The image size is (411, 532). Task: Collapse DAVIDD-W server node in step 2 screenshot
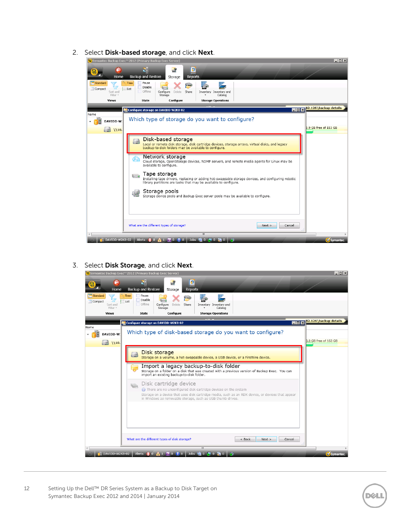[x=90, y=121]
